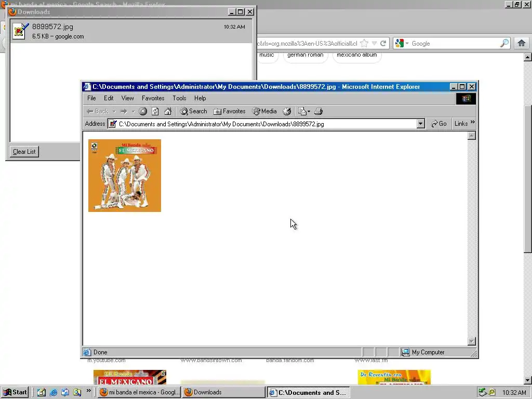Expand the IE address bar dropdown
Viewport: 532px width, 399px height.
click(x=421, y=124)
